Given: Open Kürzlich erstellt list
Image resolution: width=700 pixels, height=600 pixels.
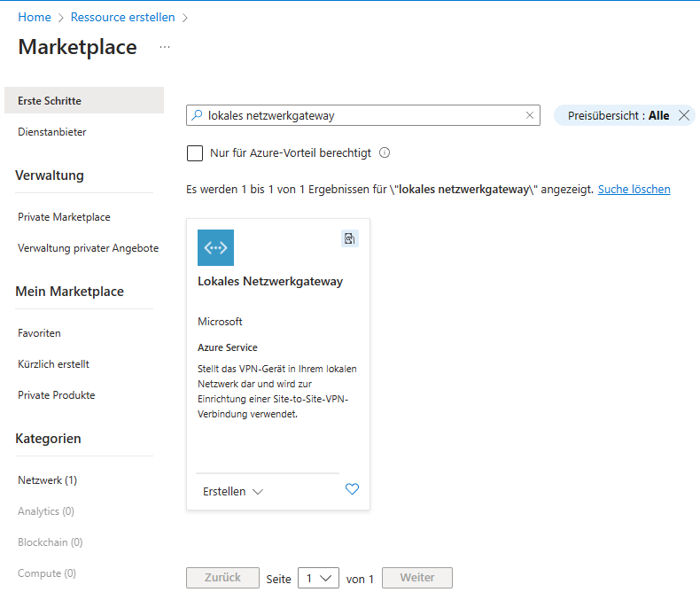Looking at the screenshot, I should pos(53,364).
